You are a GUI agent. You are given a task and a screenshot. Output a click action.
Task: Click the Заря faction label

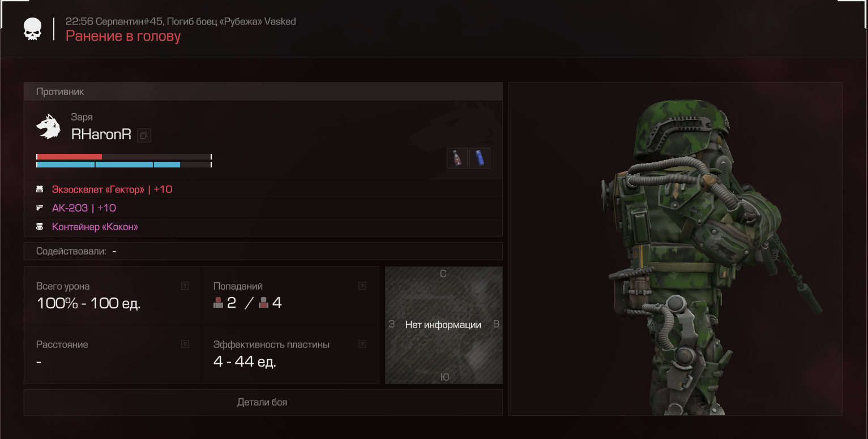82,117
